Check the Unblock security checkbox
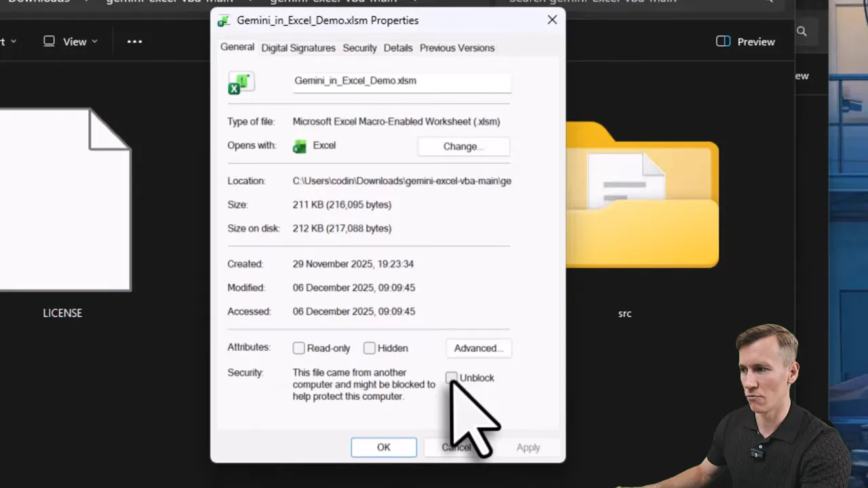Viewport: 868px width, 488px height. [x=451, y=378]
